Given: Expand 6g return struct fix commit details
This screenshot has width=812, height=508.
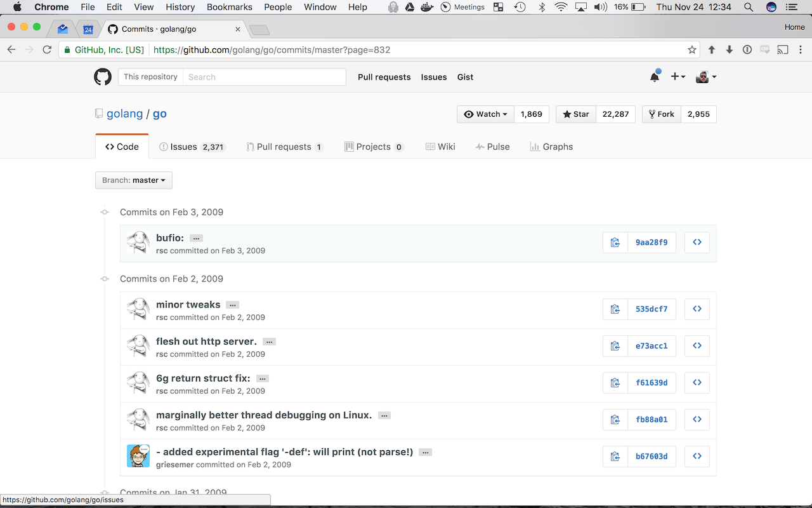Looking at the screenshot, I should [x=263, y=378].
